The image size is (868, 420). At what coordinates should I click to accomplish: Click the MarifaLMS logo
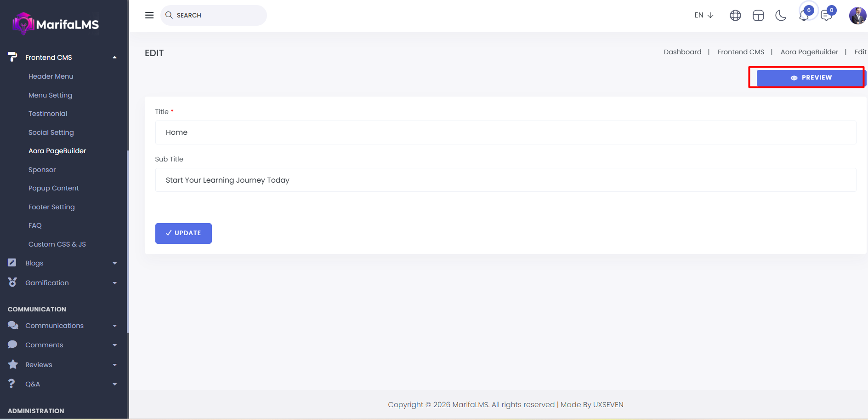click(56, 24)
